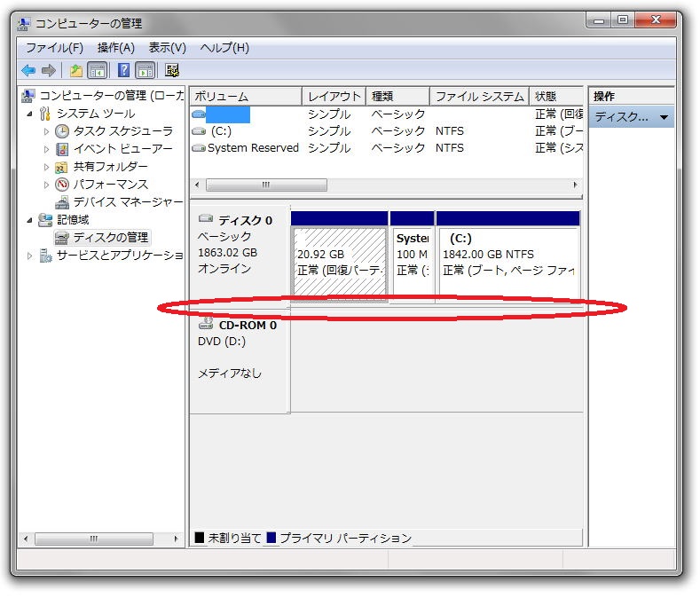Viewport: 700px width, 598px height.
Task: Select パフォーマンス in the tree
Action: tap(110, 185)
